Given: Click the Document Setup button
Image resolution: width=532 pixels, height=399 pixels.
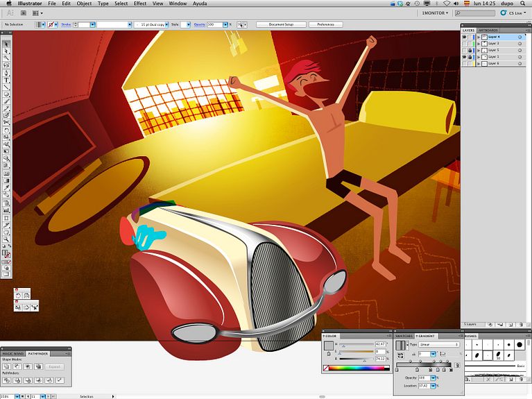Looking at the screenshot, I should point(280,24).
